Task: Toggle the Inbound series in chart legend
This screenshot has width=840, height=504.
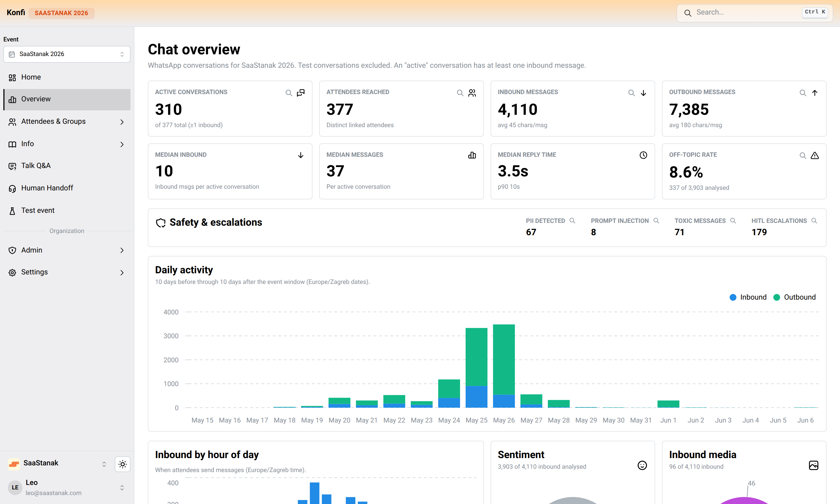Action: click(748, 297)
